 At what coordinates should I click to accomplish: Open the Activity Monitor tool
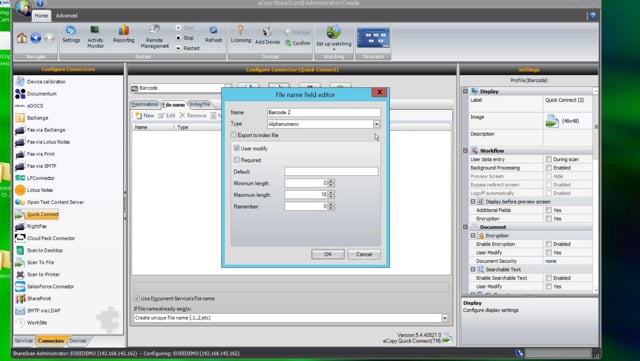point(95,37)
